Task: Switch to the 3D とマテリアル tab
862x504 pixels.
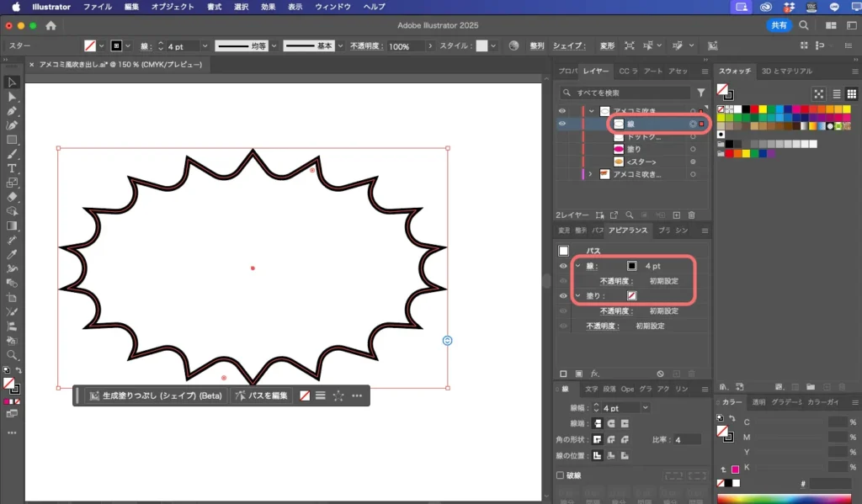Action: point(786,72)
